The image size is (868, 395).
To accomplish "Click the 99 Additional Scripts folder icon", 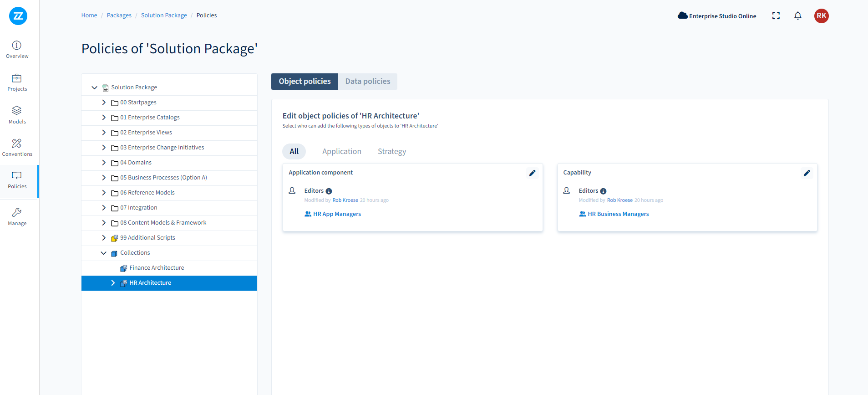I will [115, 238].
